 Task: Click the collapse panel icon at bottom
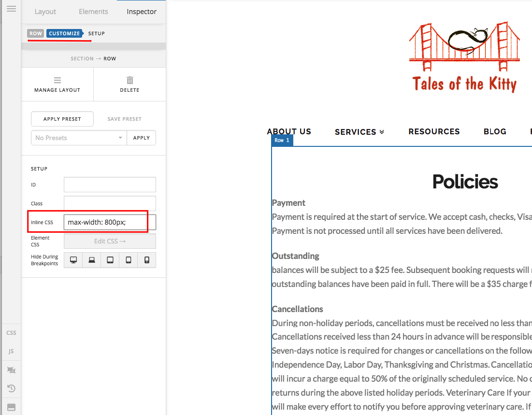11,407
